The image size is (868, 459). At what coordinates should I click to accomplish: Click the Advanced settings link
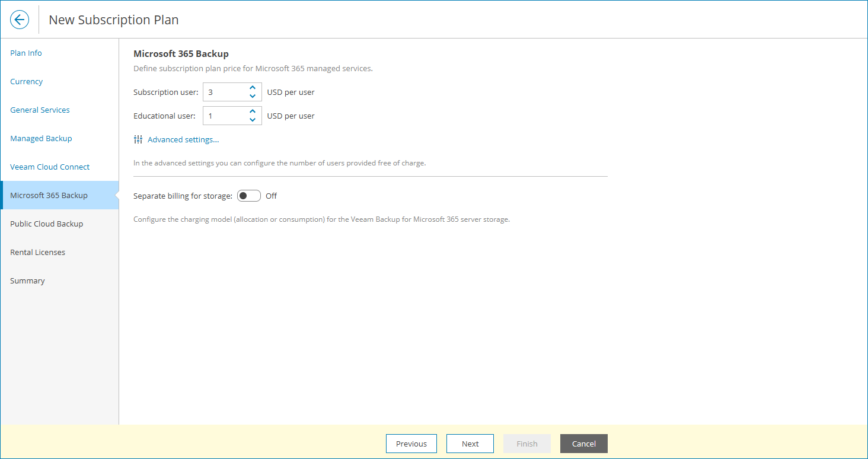tap(183, 139)
